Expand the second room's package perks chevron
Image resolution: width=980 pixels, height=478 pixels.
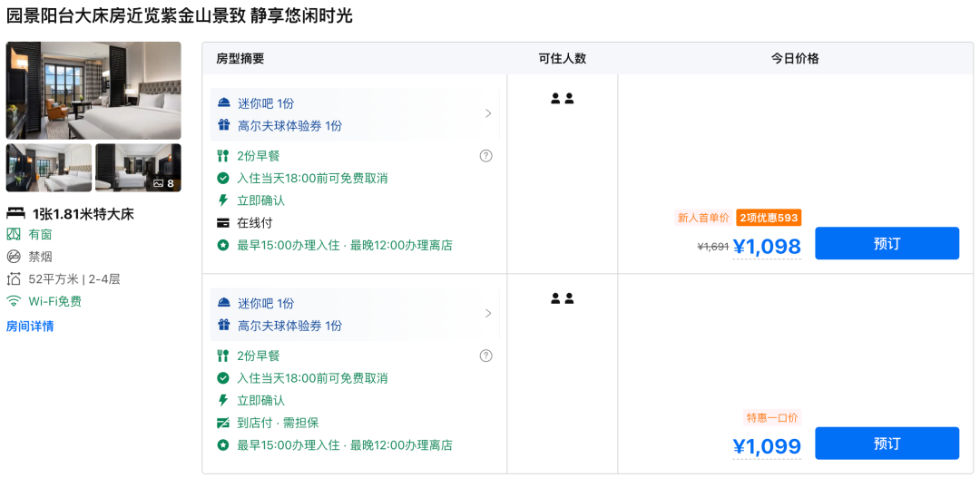tap(488, 313)
